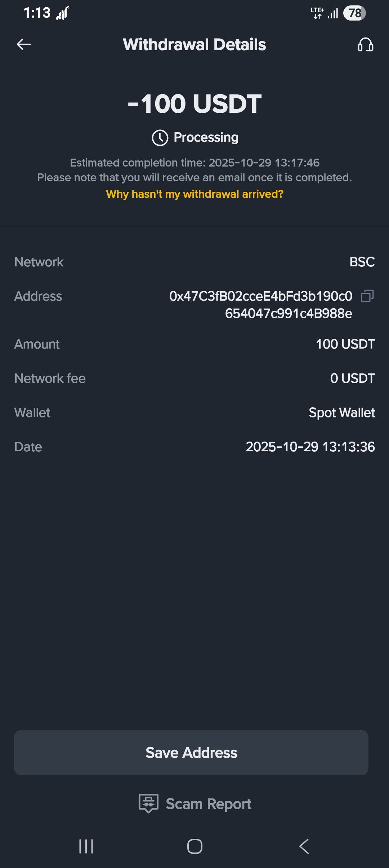Viewport: 389px width, 868px height.
Task: Tap the signal strength status icon
Action: pyautogui.click(x=333, y=13)
